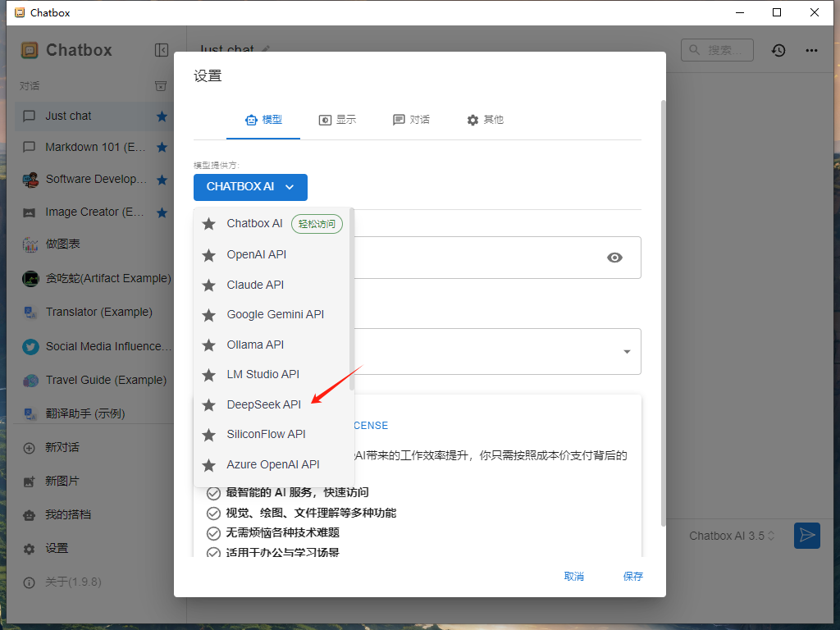Switch to the 显示 tab

(x=337, y=120)
